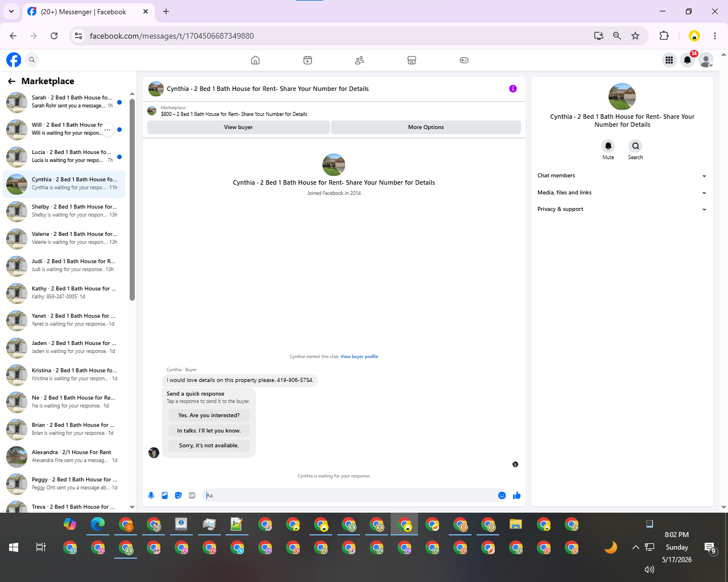Open the volume control in system tray

click(x=650, y=569)
